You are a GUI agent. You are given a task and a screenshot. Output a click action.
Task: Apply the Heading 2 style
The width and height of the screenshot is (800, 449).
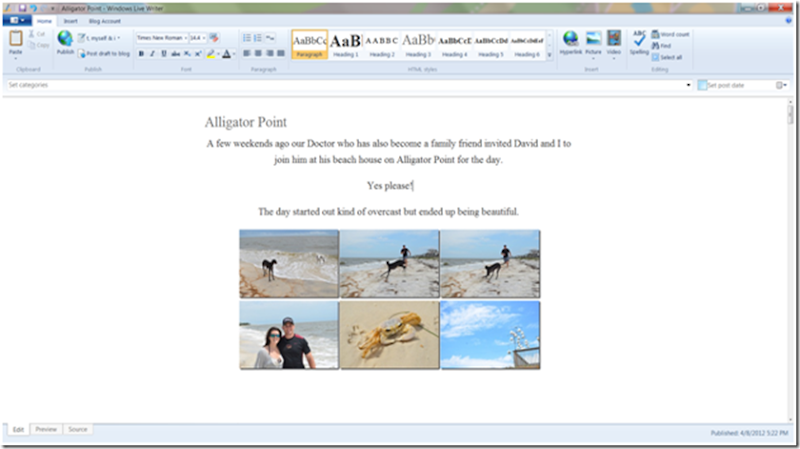382,44
